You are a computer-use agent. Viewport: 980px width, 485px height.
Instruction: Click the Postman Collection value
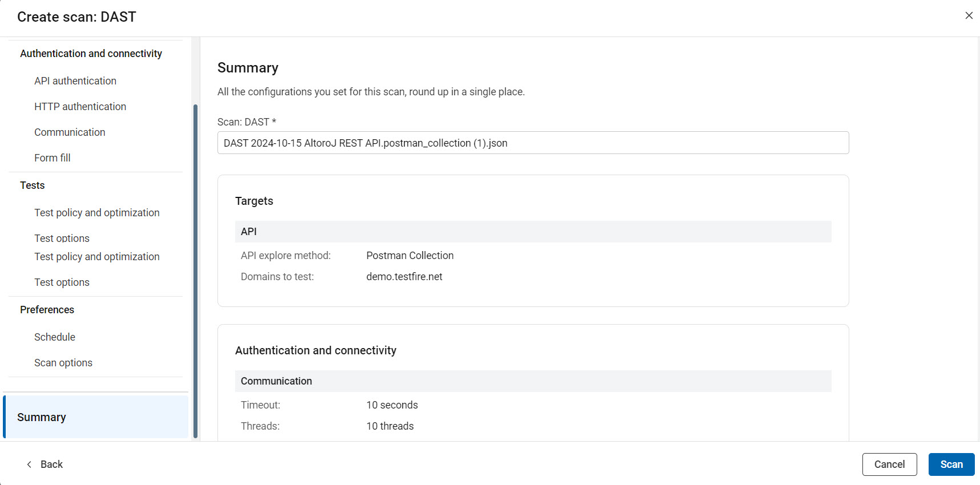click(410, 256)
